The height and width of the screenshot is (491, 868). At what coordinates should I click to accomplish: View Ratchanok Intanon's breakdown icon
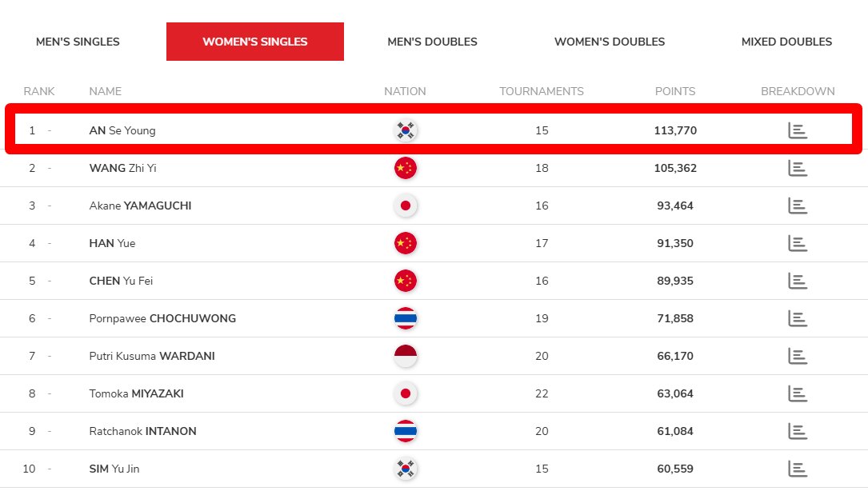798,431
